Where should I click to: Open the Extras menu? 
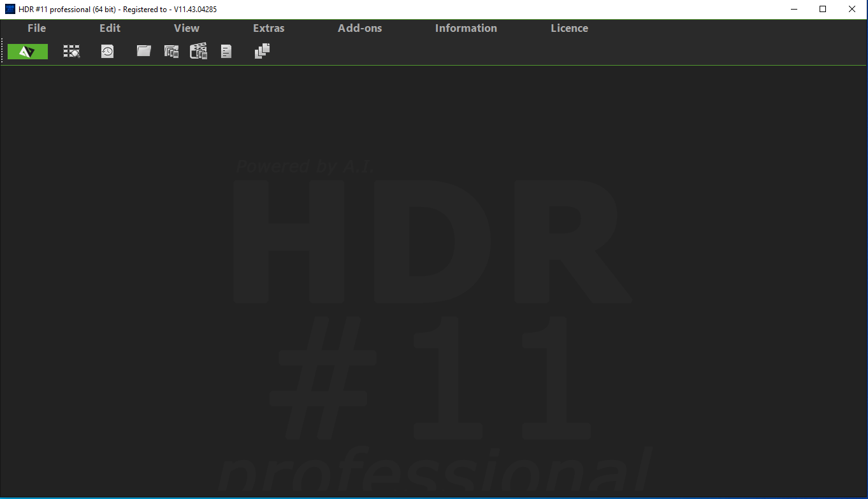(x=269, y=28)
